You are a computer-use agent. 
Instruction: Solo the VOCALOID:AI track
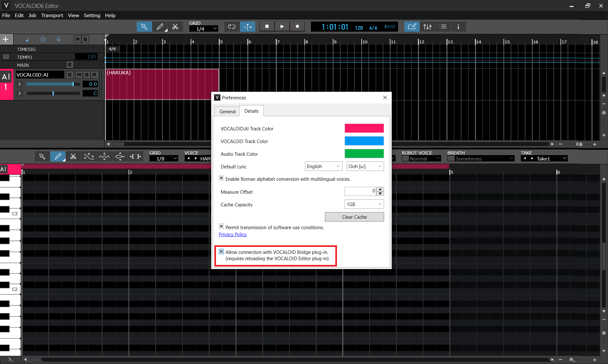click(x=86, y=75)
